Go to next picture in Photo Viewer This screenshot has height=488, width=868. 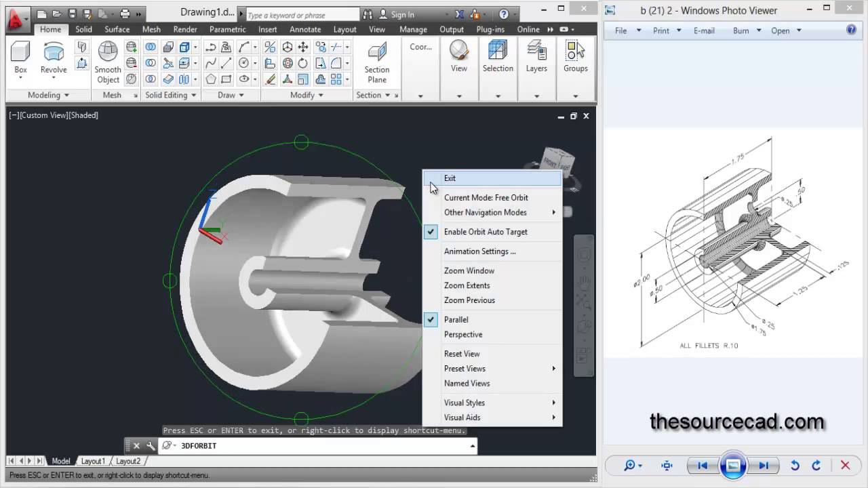764,466
